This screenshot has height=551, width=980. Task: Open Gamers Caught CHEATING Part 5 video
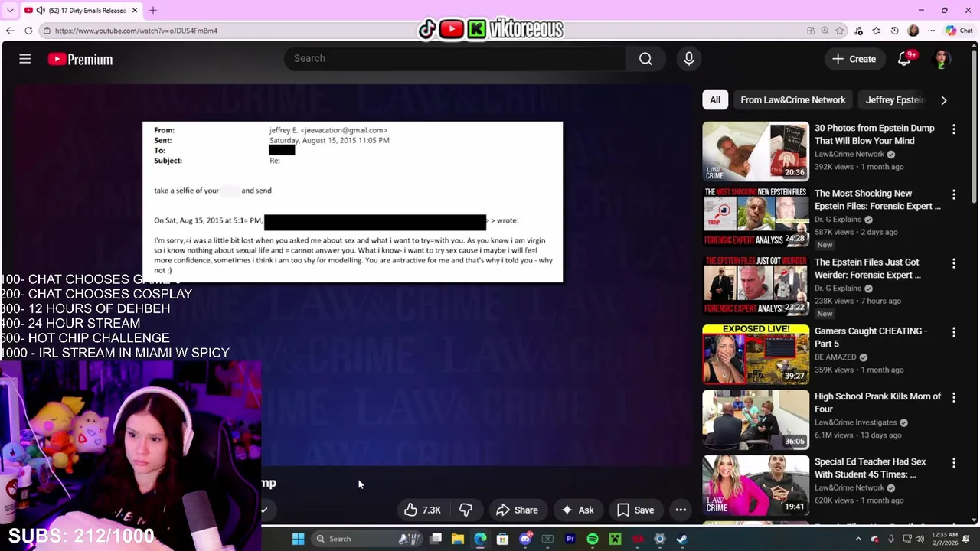756,354
